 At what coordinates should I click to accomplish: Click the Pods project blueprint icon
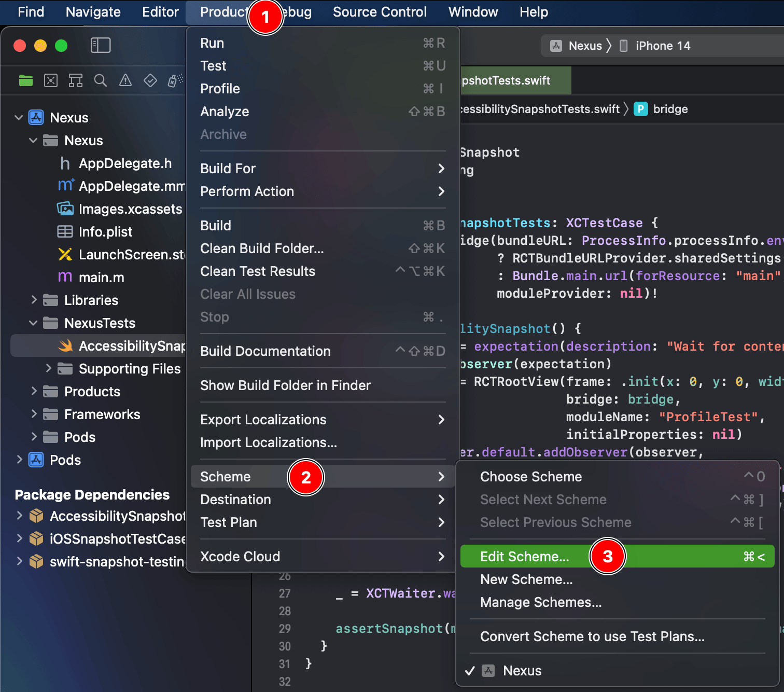pos(36,460)
